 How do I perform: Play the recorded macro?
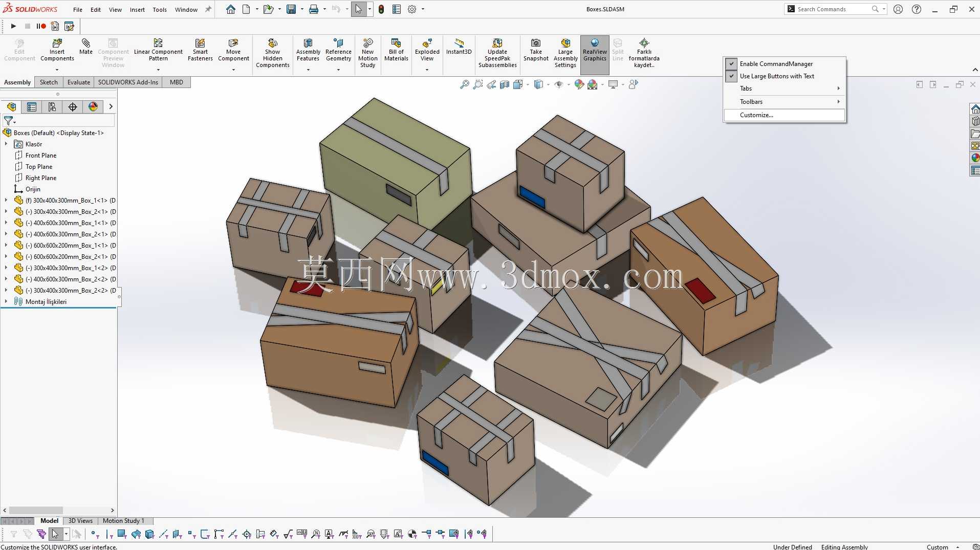(x=13, y=26)
